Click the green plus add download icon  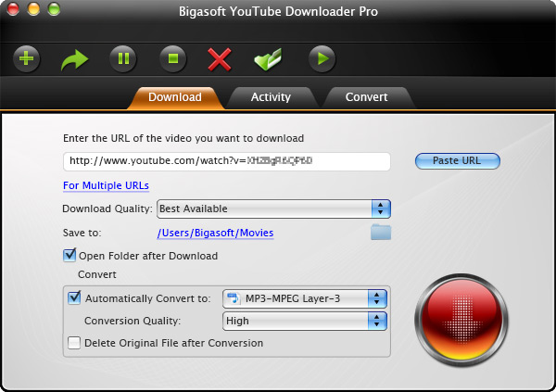(26, 58)
